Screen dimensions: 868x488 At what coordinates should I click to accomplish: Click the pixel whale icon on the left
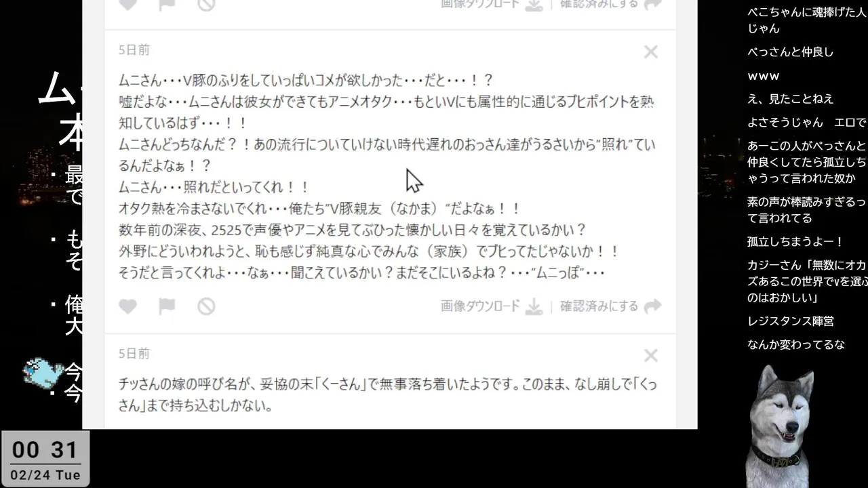click(43, 373)
